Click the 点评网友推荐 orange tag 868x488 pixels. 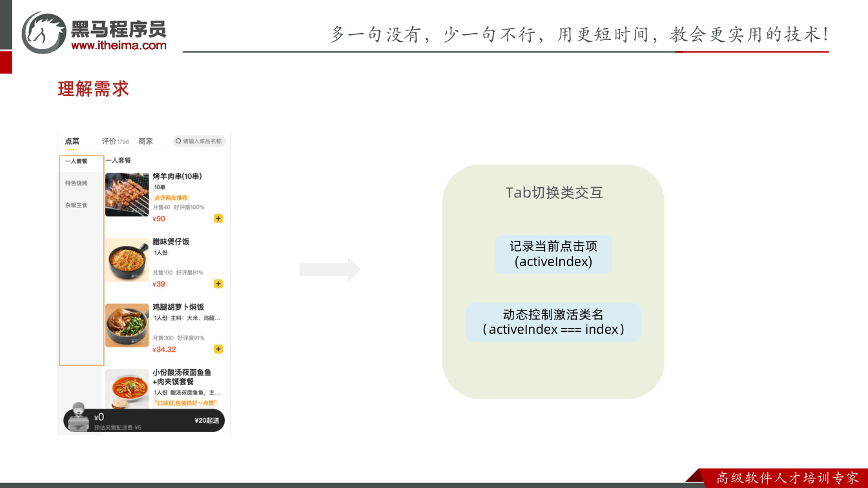click(x=171, y=198)
